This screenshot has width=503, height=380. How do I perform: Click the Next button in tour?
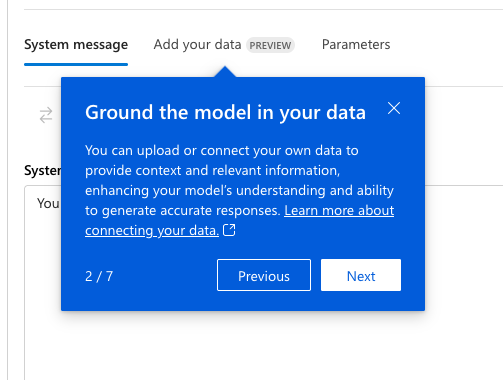[x=361, y=275]
